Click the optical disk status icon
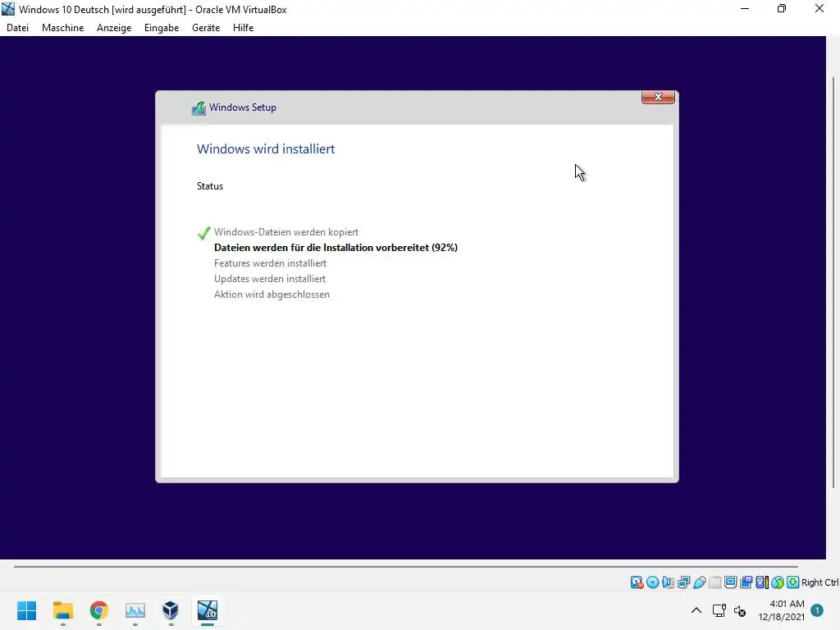Viewport: 840px width, 630px height. pos(652,582)
